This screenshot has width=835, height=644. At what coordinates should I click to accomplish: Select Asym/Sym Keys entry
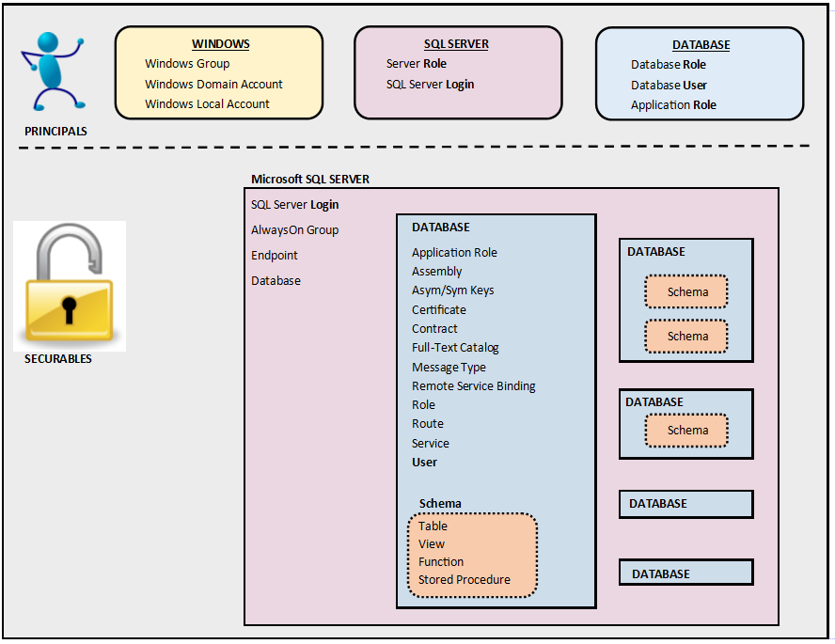click(x=452, y=291)
